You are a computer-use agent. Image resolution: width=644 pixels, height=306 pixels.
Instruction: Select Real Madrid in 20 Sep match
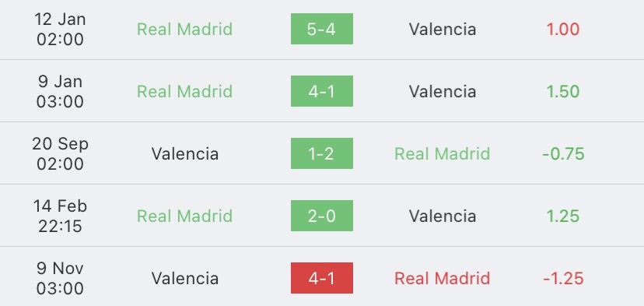pyautogui.click(x=443, y=154)
